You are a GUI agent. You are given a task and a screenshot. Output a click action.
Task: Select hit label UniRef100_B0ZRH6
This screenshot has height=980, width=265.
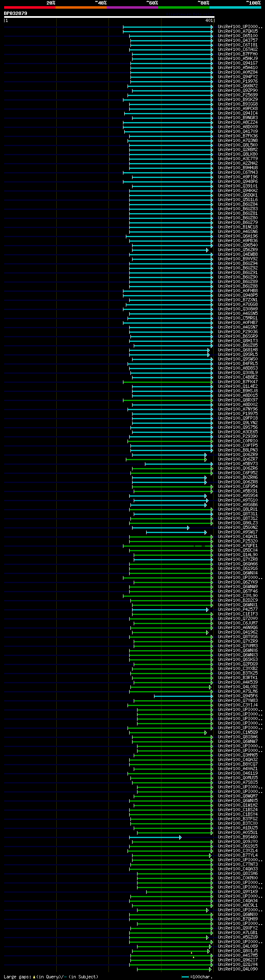pos(238,478)
